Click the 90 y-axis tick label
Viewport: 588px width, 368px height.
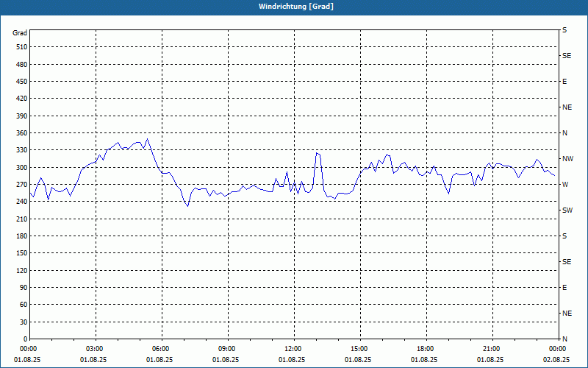pos(24,288)
